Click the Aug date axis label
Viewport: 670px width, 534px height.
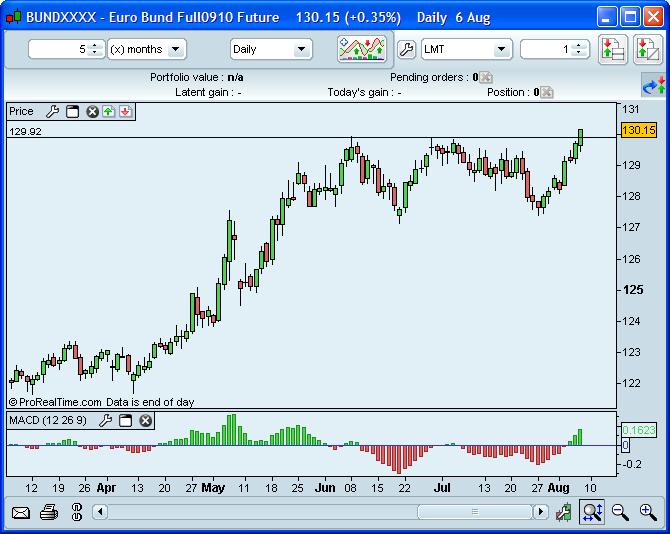[558, 488]
